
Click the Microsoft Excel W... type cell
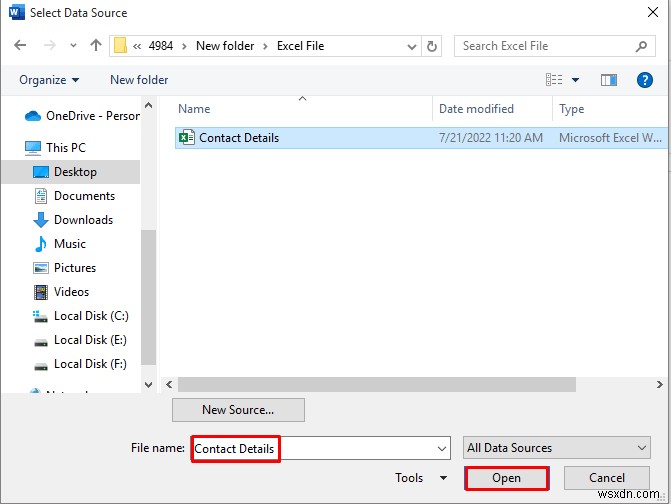[610, 138]
